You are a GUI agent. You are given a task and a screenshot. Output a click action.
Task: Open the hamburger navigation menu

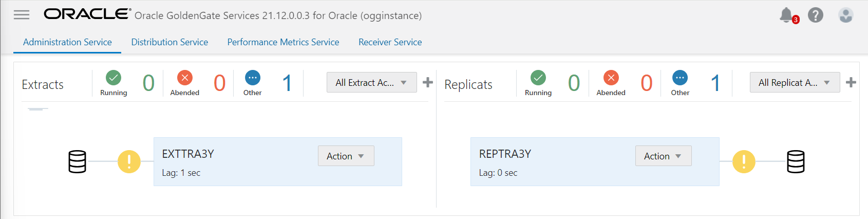22,15
